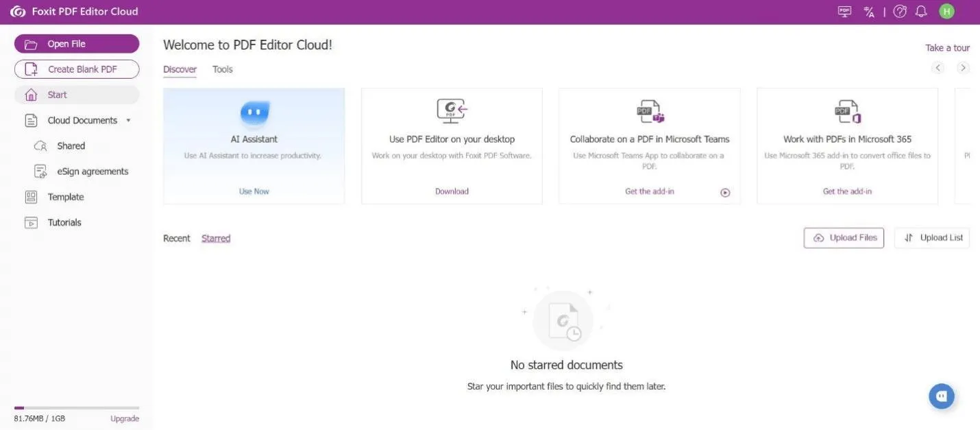Click the Use PDF Editor on your desktop title
980x430 pixels.
(x=452, y=139)
